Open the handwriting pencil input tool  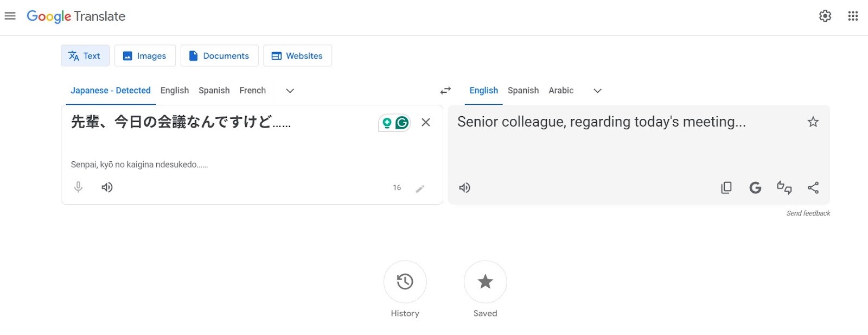pos(420,188)
